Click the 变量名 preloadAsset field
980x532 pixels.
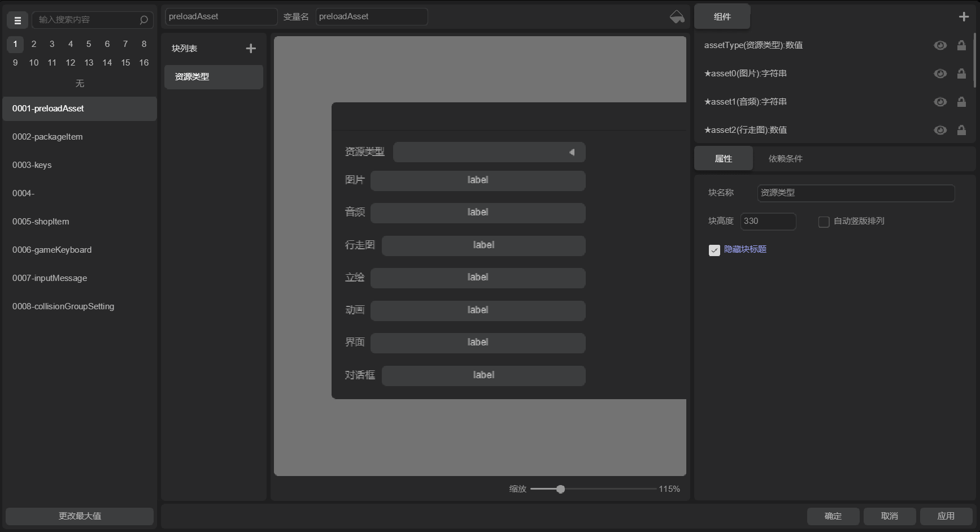point(371,17)
